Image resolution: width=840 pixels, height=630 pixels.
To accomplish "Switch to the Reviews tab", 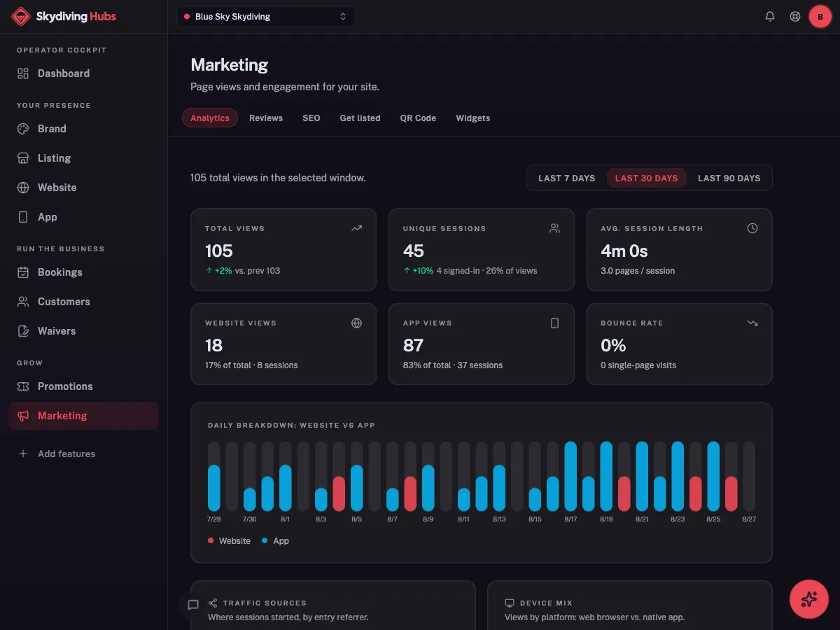I will tap(266, 118).
